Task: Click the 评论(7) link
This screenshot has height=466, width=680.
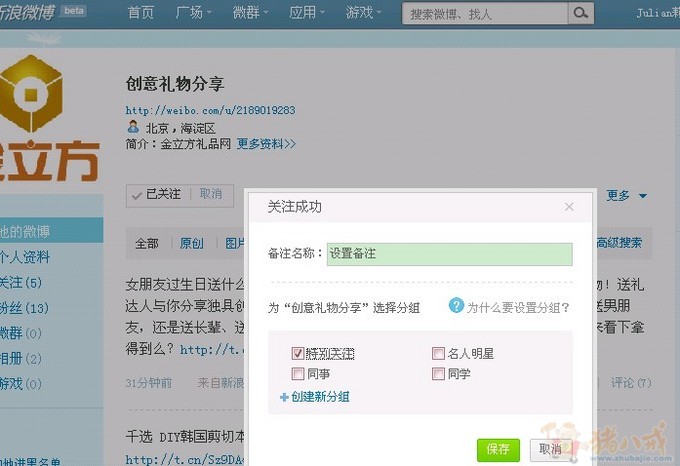Action: pos(631,383)
